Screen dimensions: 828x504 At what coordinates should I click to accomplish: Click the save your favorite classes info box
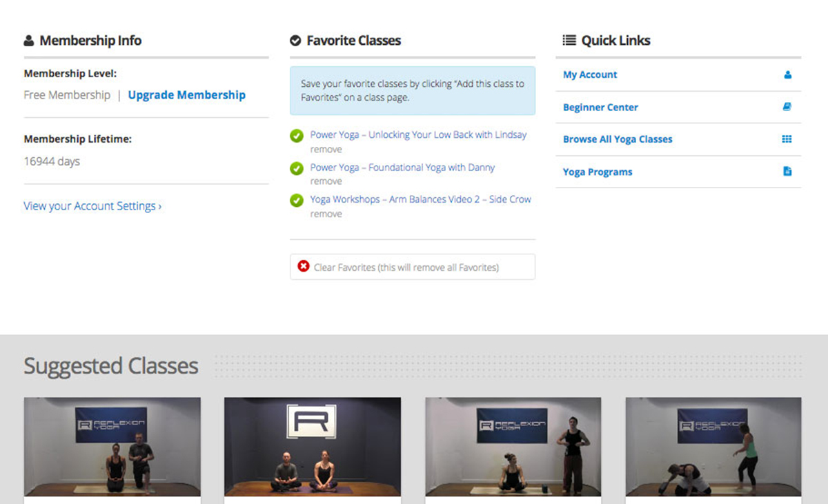pyautogui.click(x=413, y=90)
